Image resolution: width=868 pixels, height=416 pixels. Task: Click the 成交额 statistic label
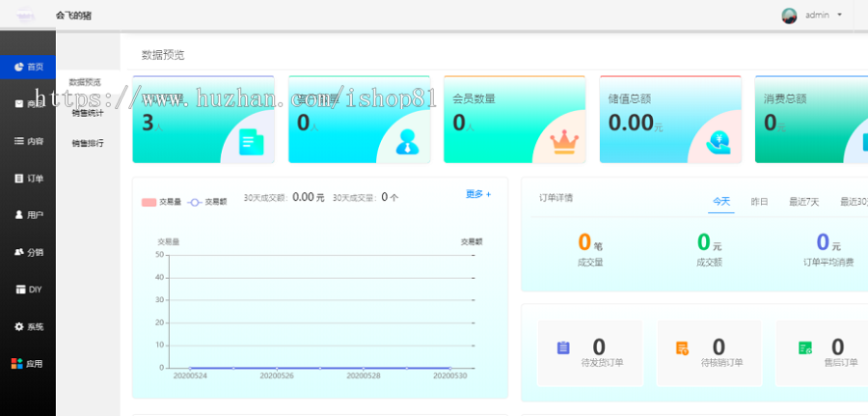(709, 262)
